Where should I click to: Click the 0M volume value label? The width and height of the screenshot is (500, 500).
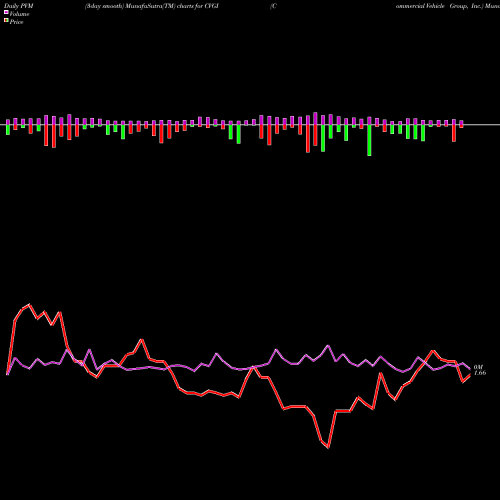[478, 367]
